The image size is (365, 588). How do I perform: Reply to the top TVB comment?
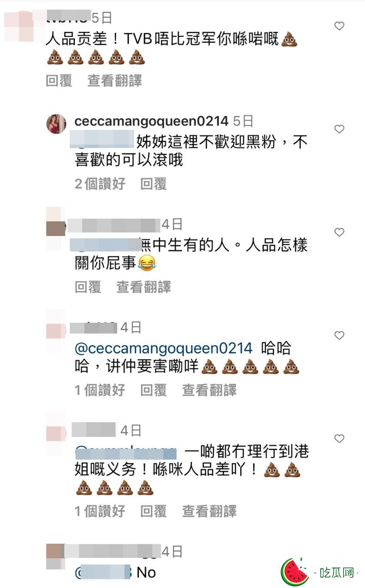(x=59, y=81)
